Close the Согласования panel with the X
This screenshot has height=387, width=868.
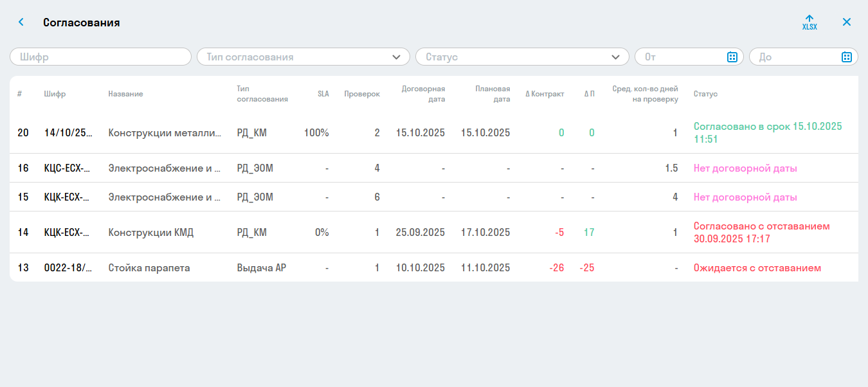point(847,22)
